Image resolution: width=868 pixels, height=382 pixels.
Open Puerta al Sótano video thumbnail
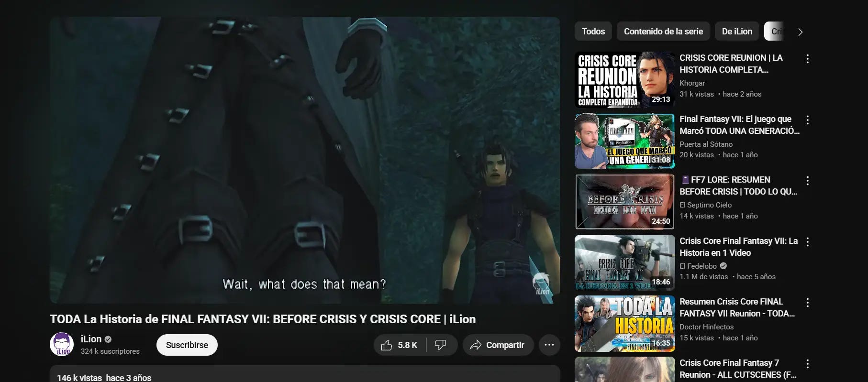coord(625,141)
